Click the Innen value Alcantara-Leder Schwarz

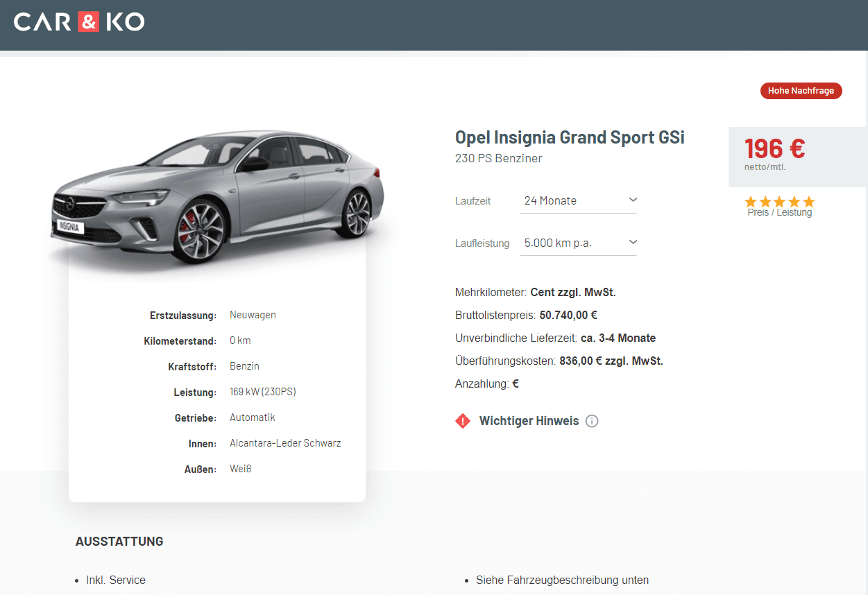click(x=285, y=443)
